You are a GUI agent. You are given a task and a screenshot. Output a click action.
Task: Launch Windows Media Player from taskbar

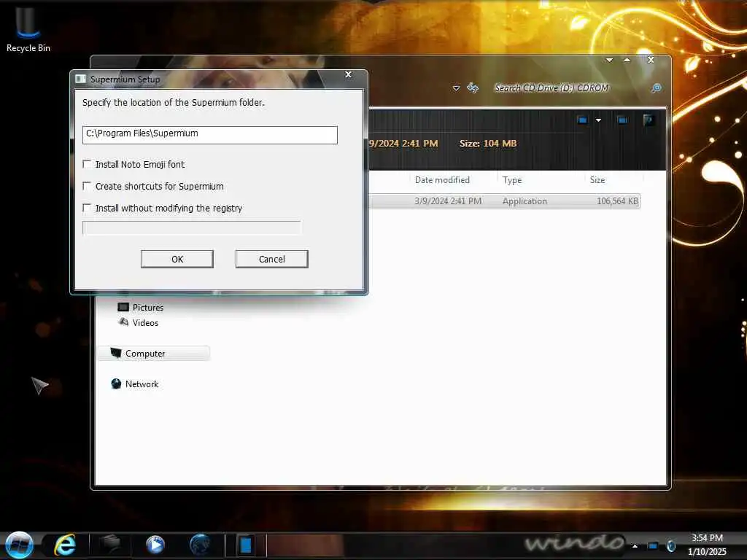[x=155, y=545]
